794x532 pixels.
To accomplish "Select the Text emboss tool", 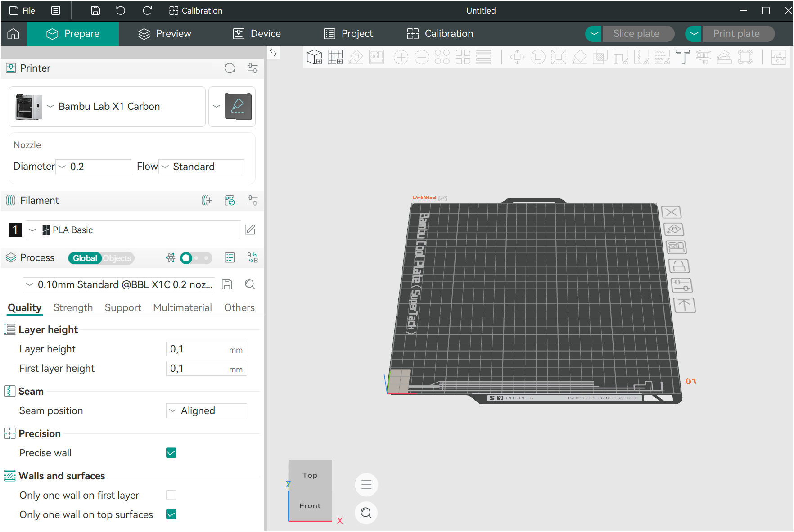I will (683, 57).
